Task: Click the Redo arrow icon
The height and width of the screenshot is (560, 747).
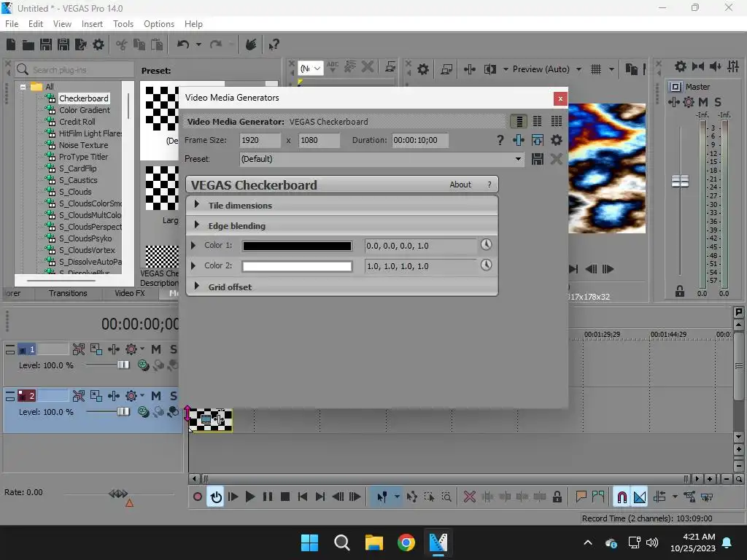Action: (x=216, y=44)
